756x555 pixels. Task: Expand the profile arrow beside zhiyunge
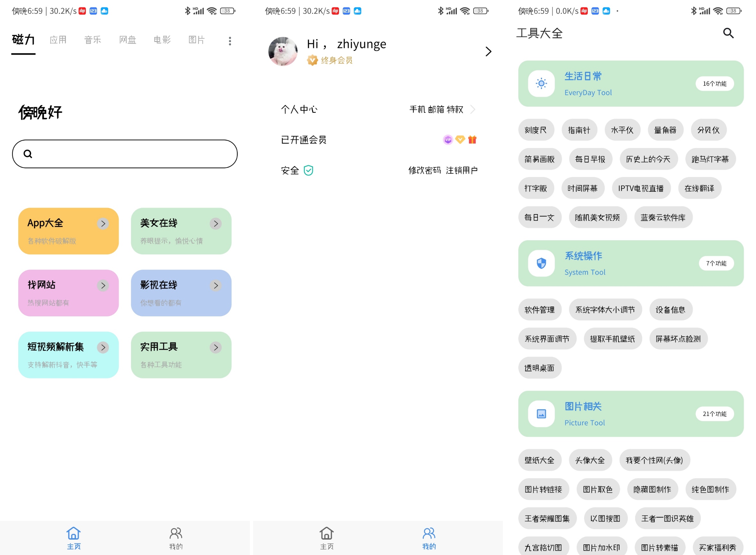click(488, 51)
